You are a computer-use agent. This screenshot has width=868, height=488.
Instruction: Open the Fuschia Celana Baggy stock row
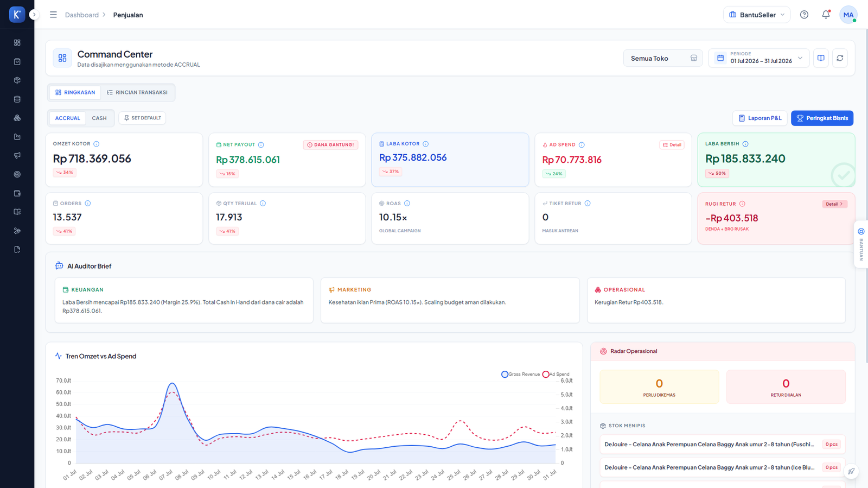tap(723, 445)
